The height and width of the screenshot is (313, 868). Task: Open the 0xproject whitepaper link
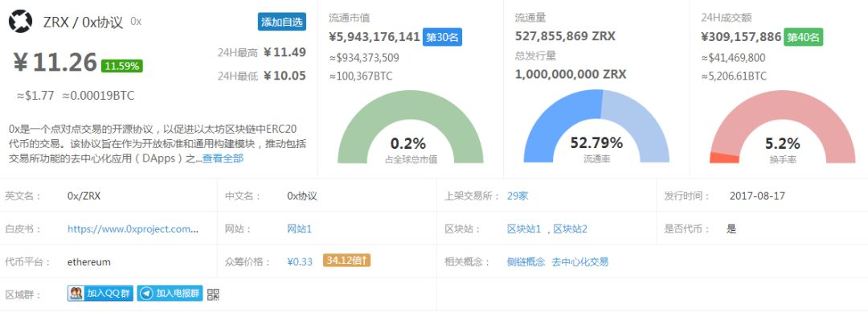(133, 229)
